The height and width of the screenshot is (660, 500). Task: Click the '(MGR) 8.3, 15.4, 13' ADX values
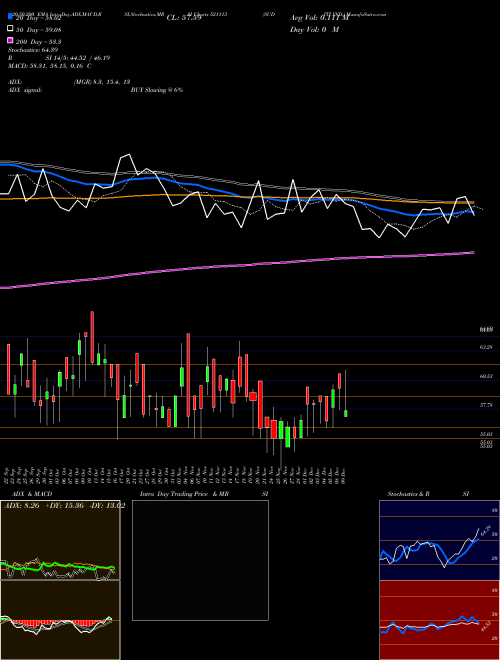tap(102, 82)
